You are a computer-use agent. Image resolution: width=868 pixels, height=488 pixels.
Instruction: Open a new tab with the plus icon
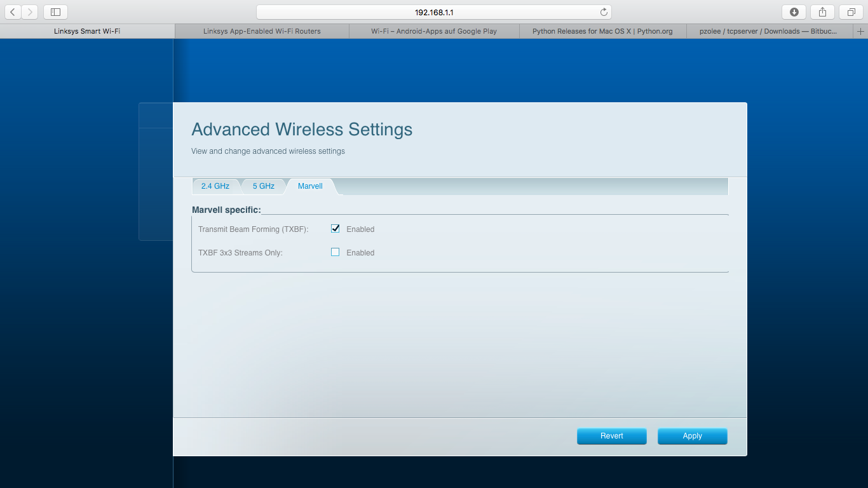[862, 30]
